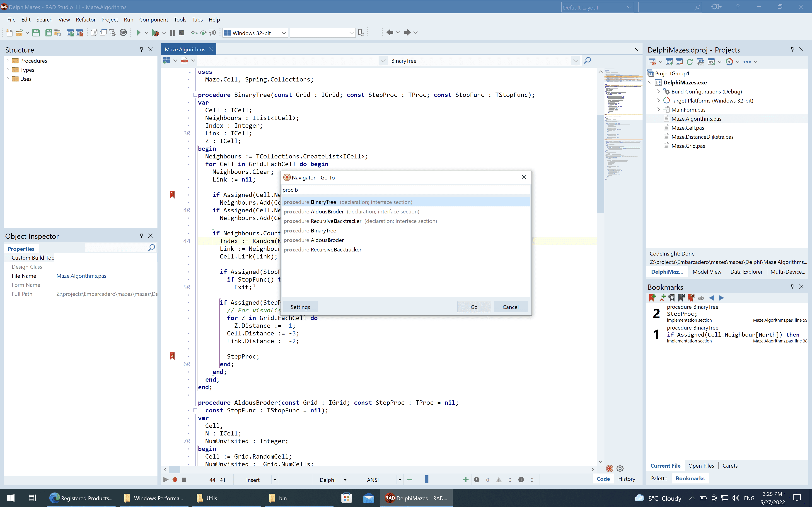812x507 pixels.
Task: Click the Run with debugging ladybug icon
Action: (x=155, y=33)
